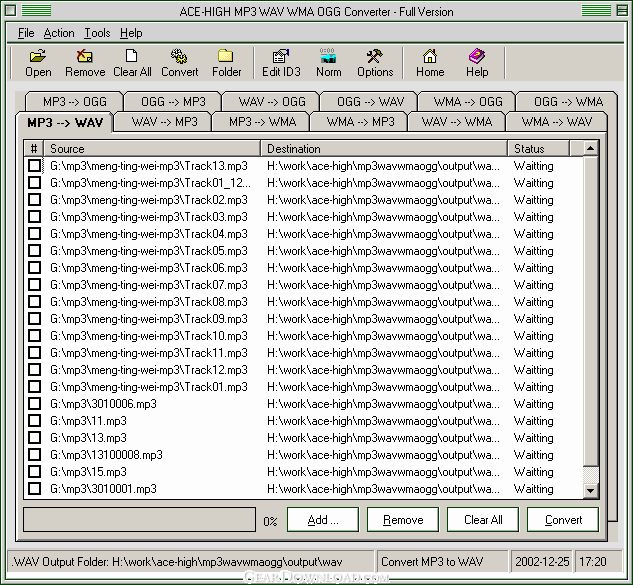Click the G:\mp3\13.mp3 source entry
This screenshot has width=633, height=585.
click(88, 438)
